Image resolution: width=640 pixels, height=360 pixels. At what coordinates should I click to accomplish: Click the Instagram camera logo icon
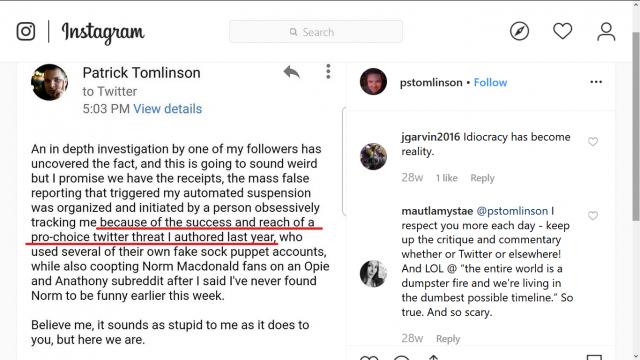(x=26, y=31)
